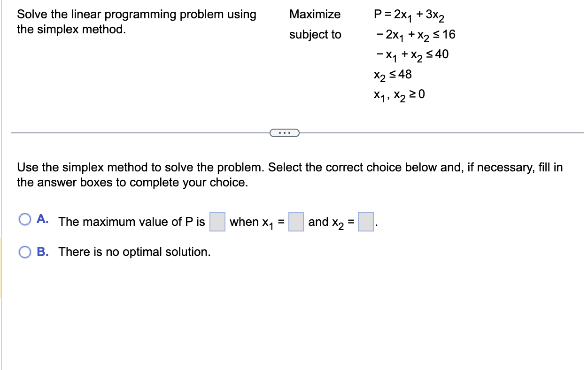
Task: Click the x1 answer input box
Action: pyautogui.click(x=295, y=221)
